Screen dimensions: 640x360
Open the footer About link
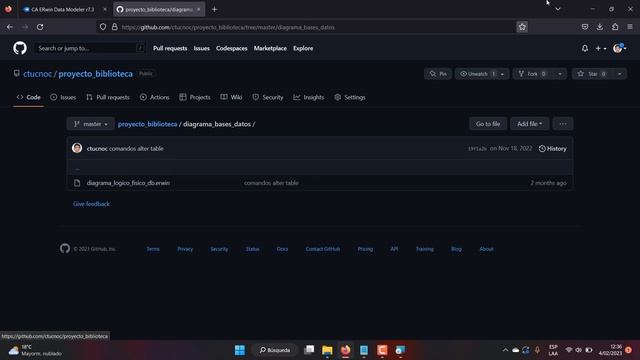(486, 249)
